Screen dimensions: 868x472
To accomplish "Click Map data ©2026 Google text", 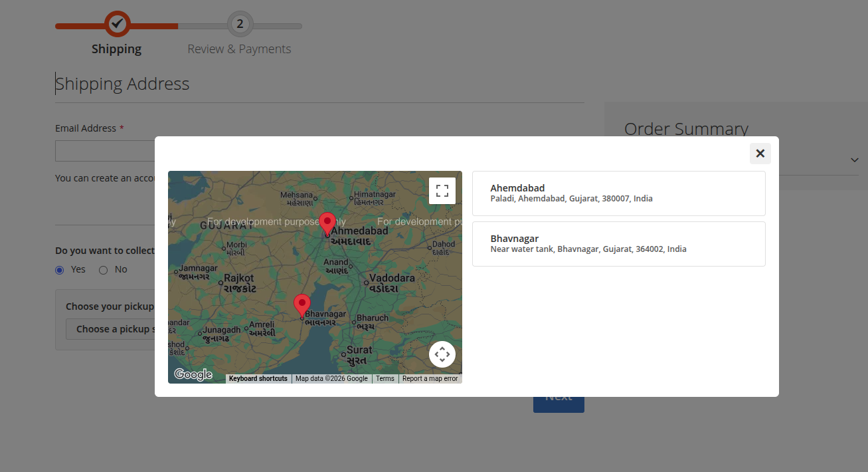I will 331,379.
